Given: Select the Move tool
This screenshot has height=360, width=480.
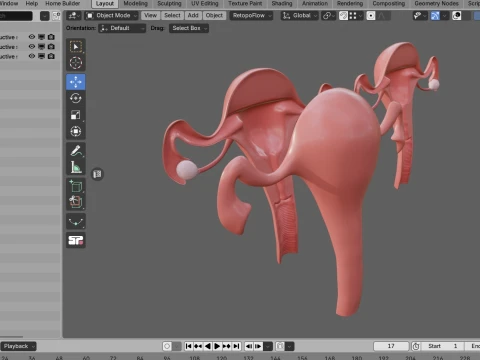Looking at the screenshot, I should [76, 82].
